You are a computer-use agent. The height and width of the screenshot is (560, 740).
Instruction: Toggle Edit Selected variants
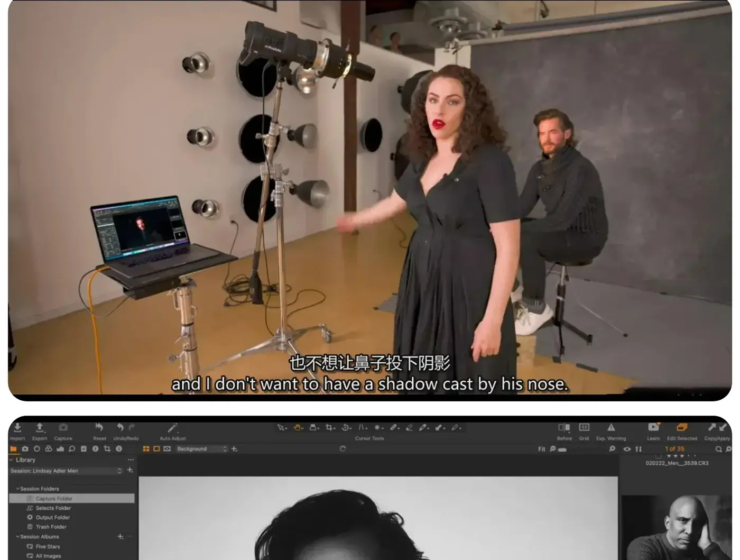pyautogui.click(x=682, y=427)
